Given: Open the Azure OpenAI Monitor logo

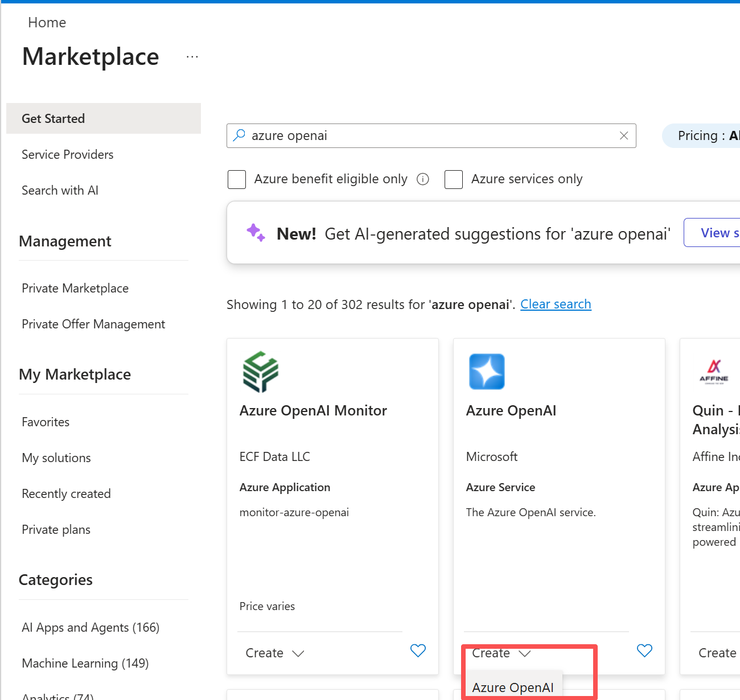Looking at the screenshot, I should [260, 372].
